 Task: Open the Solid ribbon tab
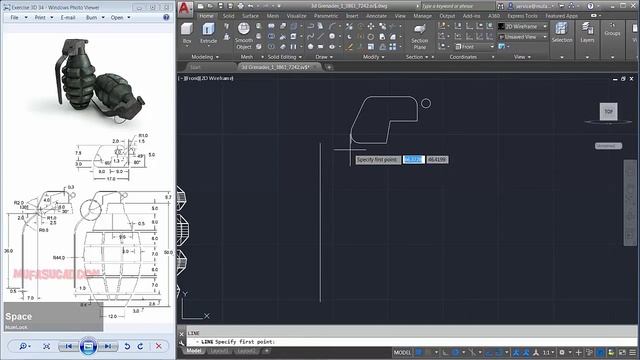(x=229, y=16)
